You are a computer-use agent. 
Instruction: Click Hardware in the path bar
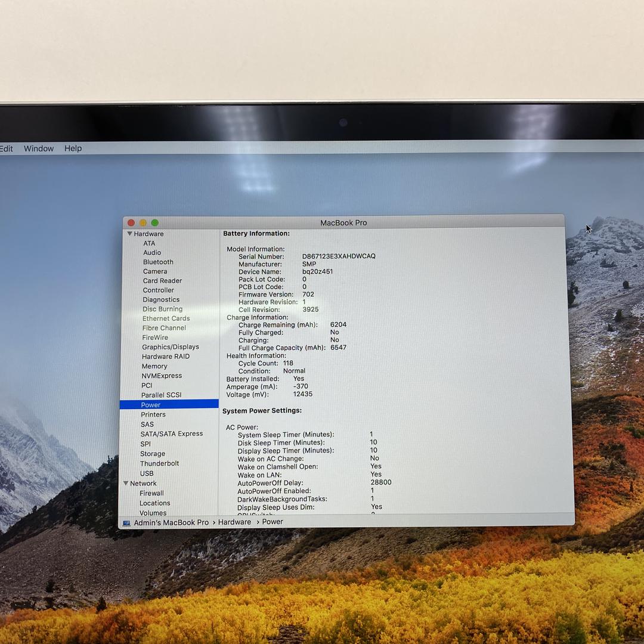click(x=234, y=522)
